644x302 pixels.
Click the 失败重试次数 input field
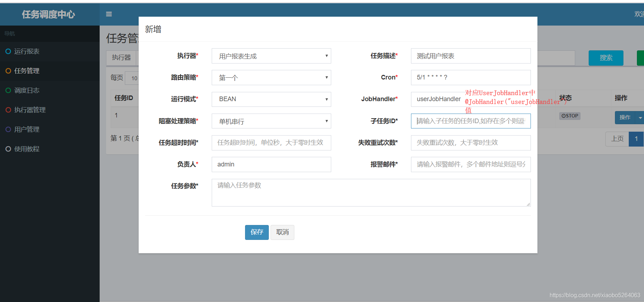[x=471, y=143]
